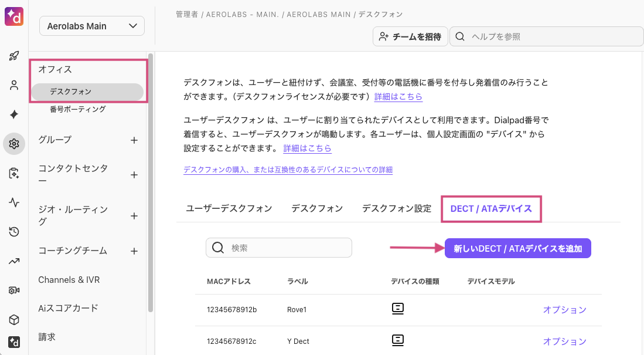Expand the コーチングチーム section with plus

point(134,251)
